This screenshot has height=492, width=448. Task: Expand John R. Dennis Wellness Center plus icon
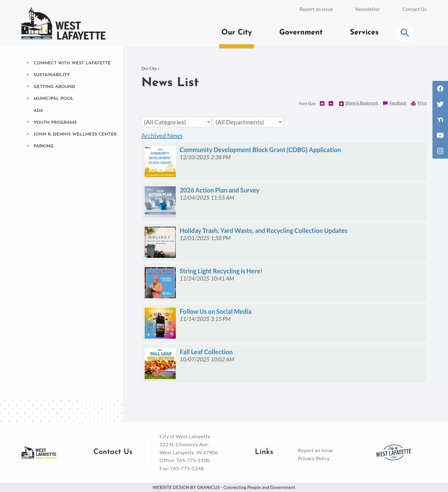(28, 134)
